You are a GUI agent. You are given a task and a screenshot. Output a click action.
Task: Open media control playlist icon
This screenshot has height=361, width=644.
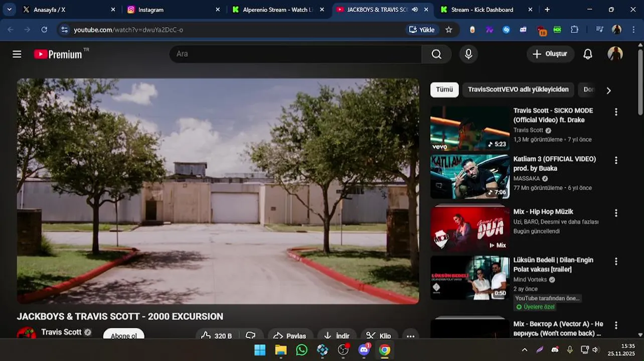[599, 30]
